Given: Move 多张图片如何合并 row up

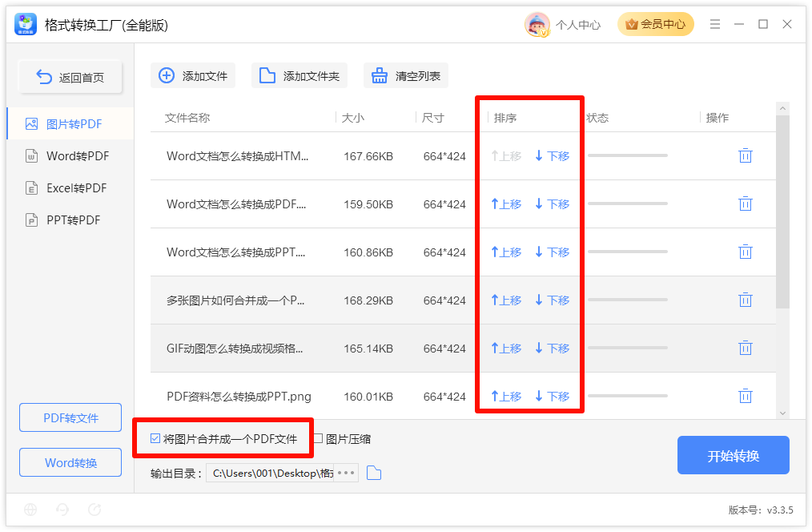Looking at the screenshot, I should pyautogui.click(x=506, y=300).
